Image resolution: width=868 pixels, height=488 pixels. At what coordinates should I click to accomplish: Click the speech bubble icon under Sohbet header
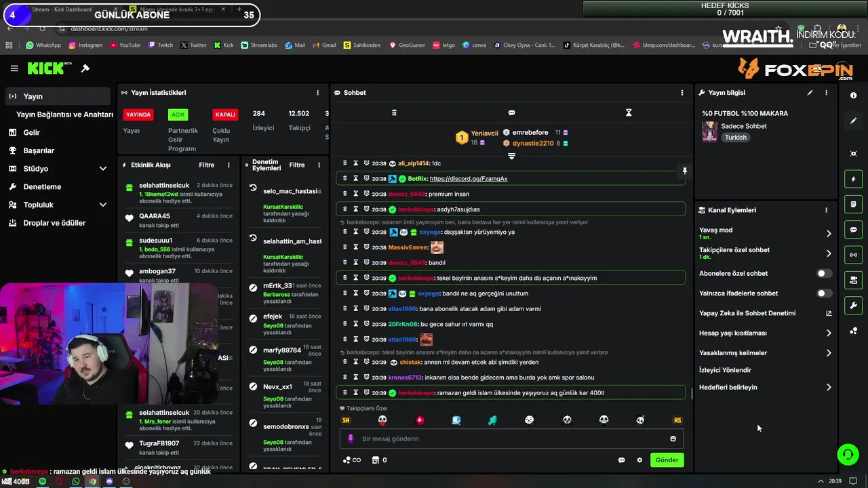(x=511, y=113)
